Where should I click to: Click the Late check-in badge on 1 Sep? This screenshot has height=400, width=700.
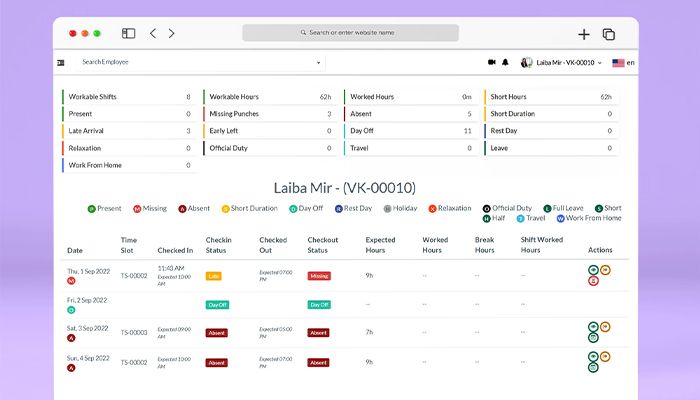coord(213,276)
